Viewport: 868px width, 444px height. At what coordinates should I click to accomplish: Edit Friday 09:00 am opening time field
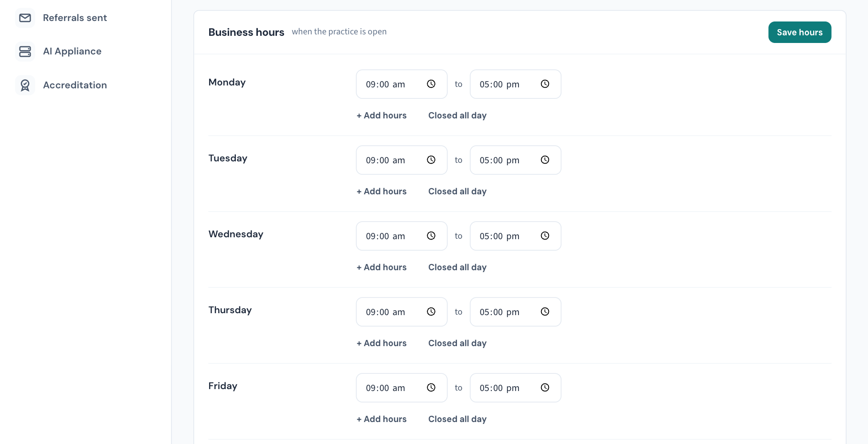(x=402, y=388)
